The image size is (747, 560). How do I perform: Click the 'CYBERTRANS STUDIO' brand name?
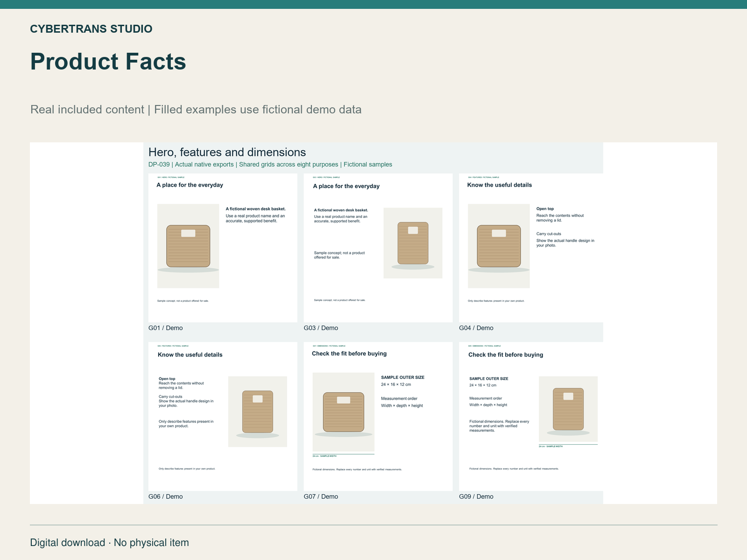[91, 29]
